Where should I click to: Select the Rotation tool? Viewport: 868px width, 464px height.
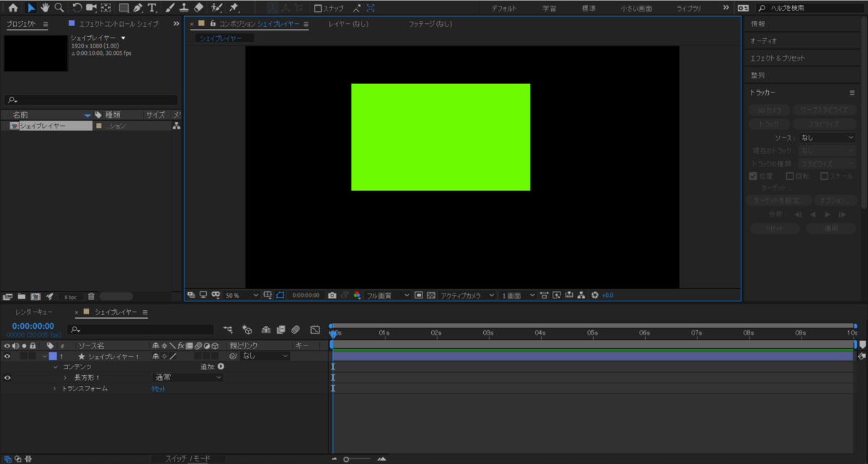click(77, 8)
